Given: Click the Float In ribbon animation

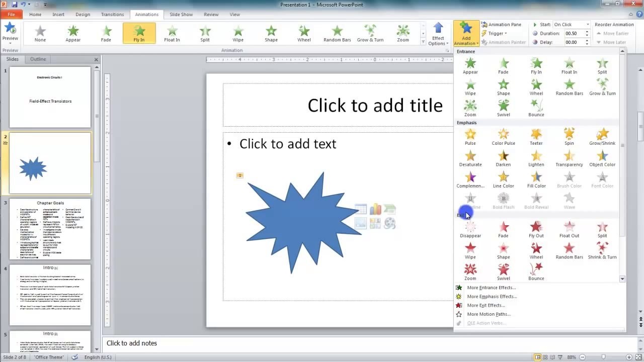Looking at the screenshot, I should 172,33.
